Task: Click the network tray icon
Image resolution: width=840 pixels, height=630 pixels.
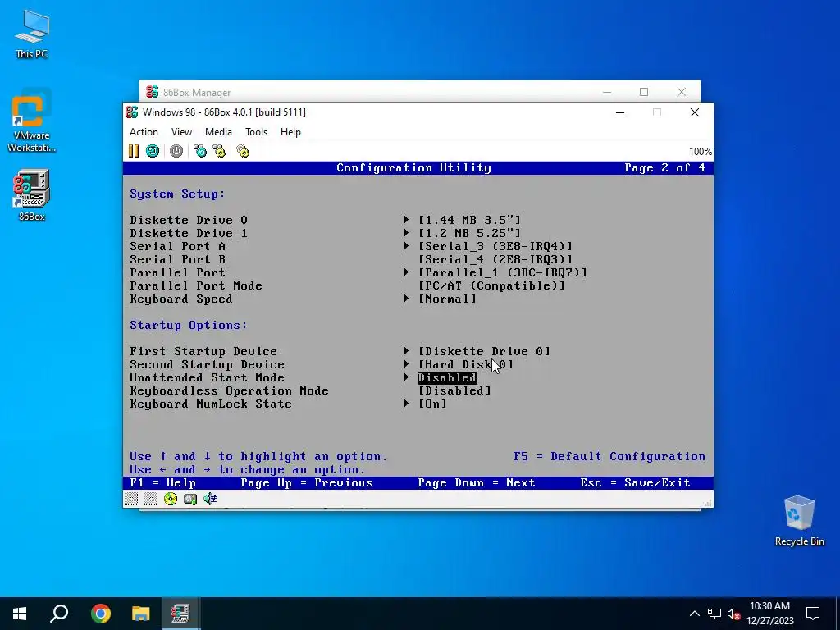Action: [x=714, y=614]
